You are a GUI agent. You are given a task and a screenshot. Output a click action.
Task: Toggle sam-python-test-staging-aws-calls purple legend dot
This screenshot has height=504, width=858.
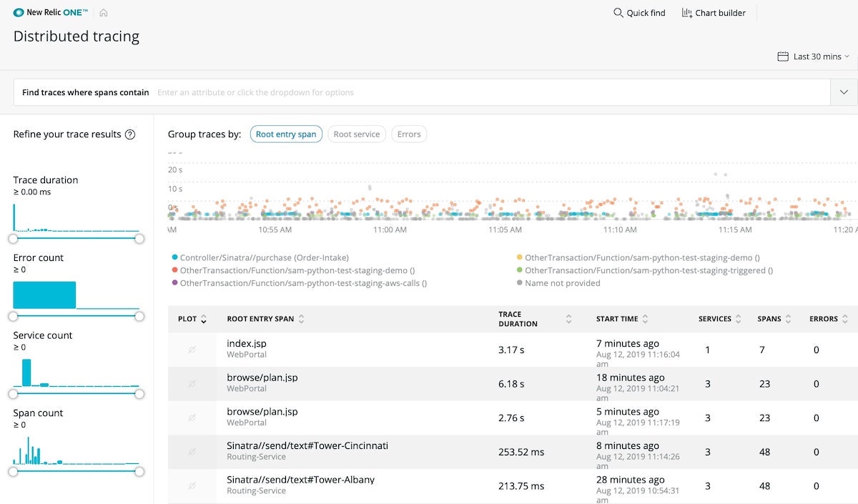click(174, 284)
